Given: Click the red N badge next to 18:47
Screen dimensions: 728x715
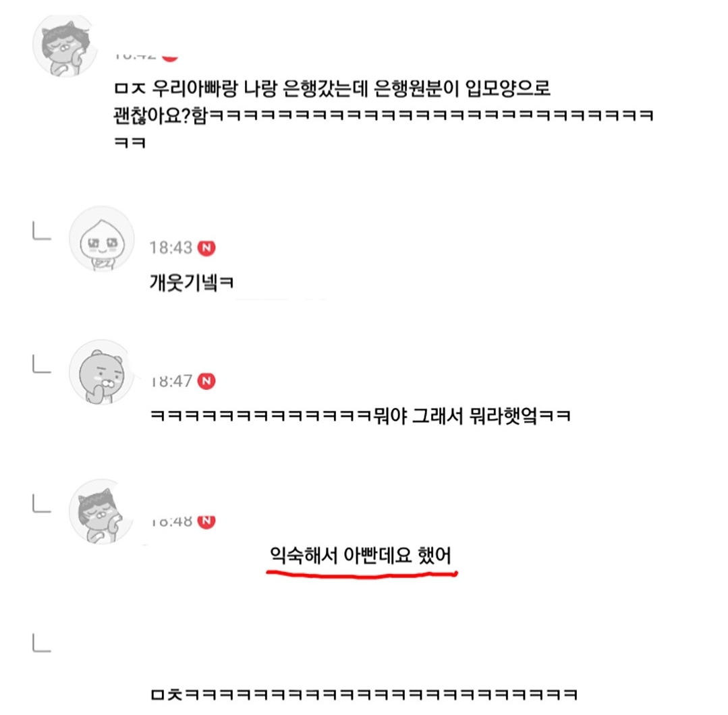Looking at the screenshot, I should (x=206, y=381).
